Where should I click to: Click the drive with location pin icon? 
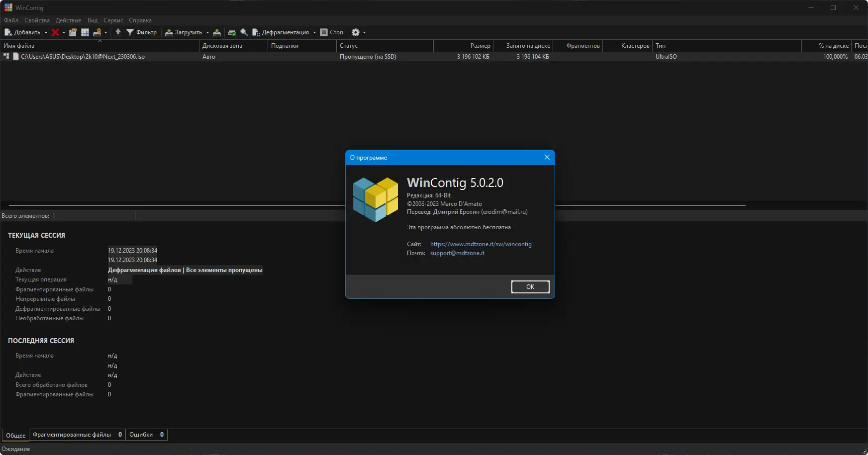pos(97,32)
